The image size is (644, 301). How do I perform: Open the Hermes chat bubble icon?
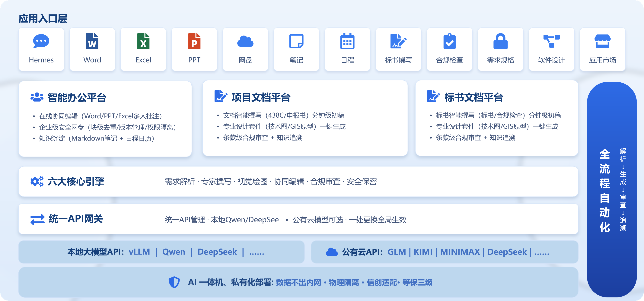(x=41, y=41)
